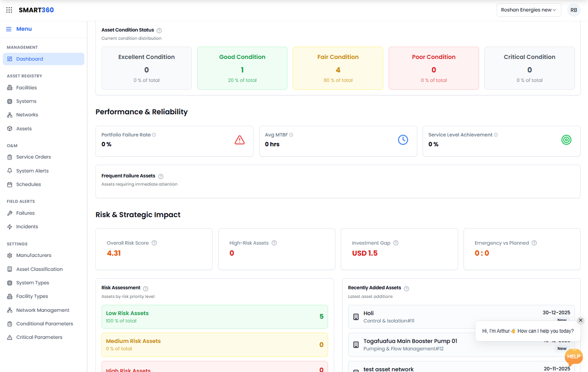Switch to the Dashboard menu item
Image resolution: width=588 pixels, height=372 pixels.
tap(29, 59)
